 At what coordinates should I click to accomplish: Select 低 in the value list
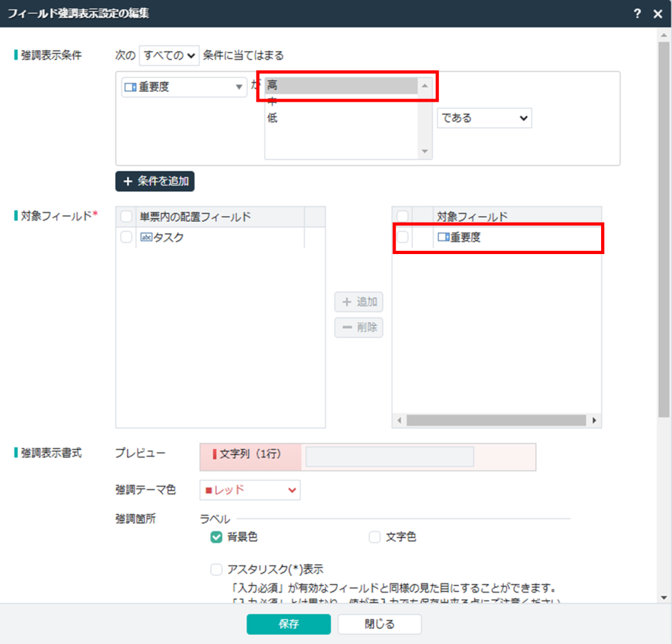pos(272,119)
